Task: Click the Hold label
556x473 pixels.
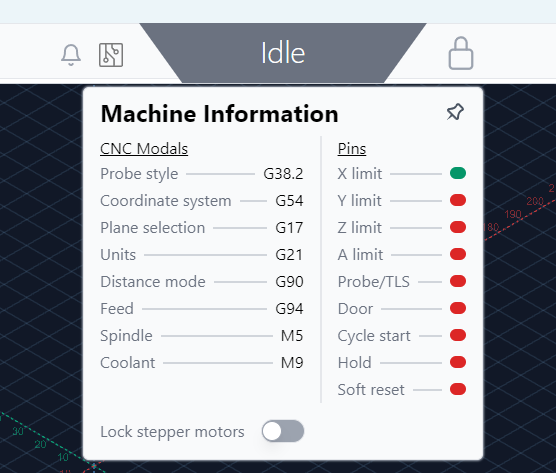Action: click(x=355, y=363)
